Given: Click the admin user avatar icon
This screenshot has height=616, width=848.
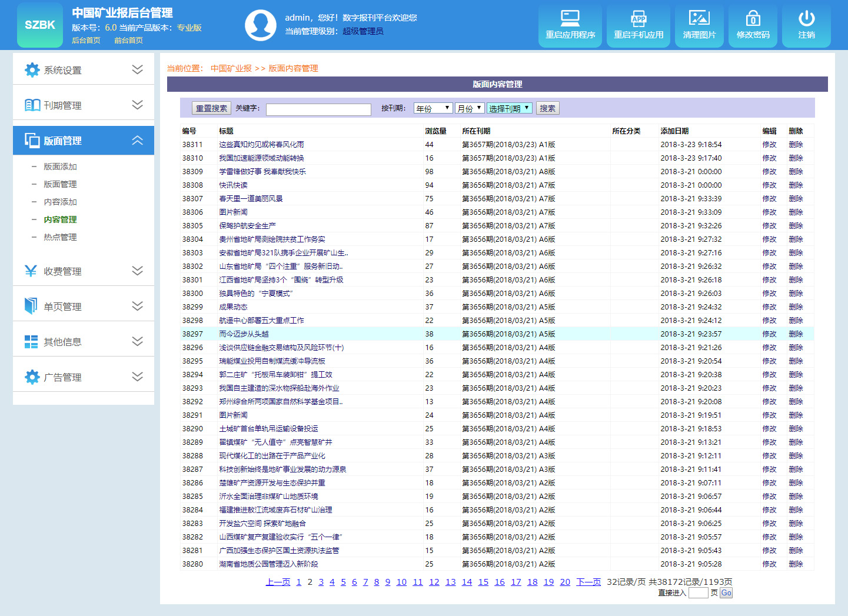Looking at the screenshot, I should [260, 25].
